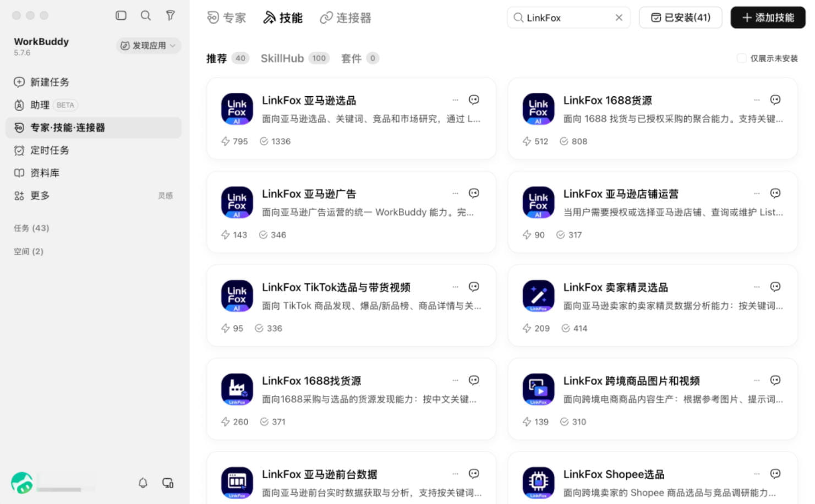Screen dimensions: 815x504
Task: Expand the 发现应用 dropdown
Action: 149,46
